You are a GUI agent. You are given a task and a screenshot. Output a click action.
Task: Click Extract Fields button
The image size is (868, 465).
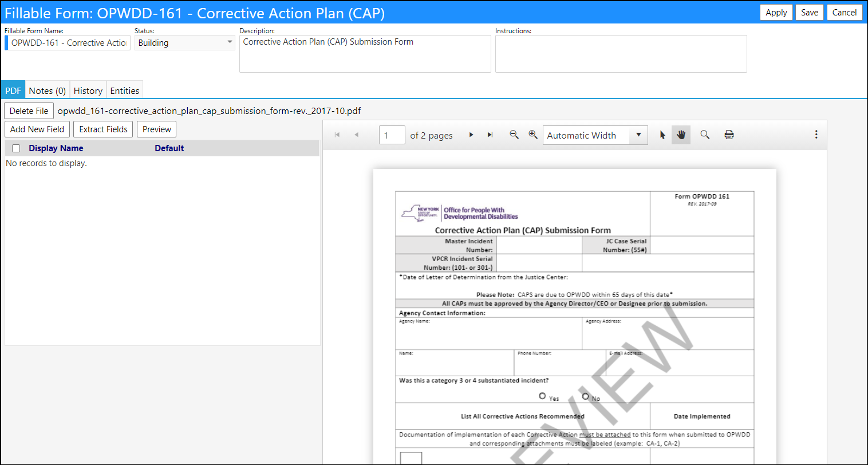(104, 129)
